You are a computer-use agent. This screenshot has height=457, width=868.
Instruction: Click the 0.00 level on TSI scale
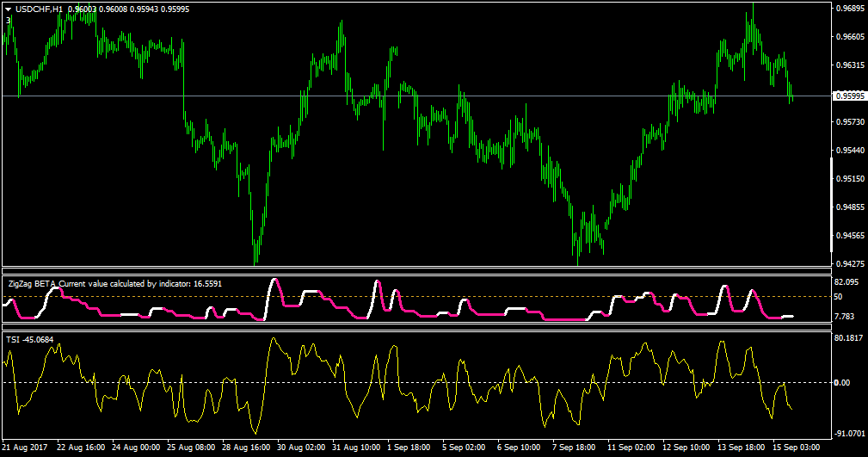pos(842,383)
